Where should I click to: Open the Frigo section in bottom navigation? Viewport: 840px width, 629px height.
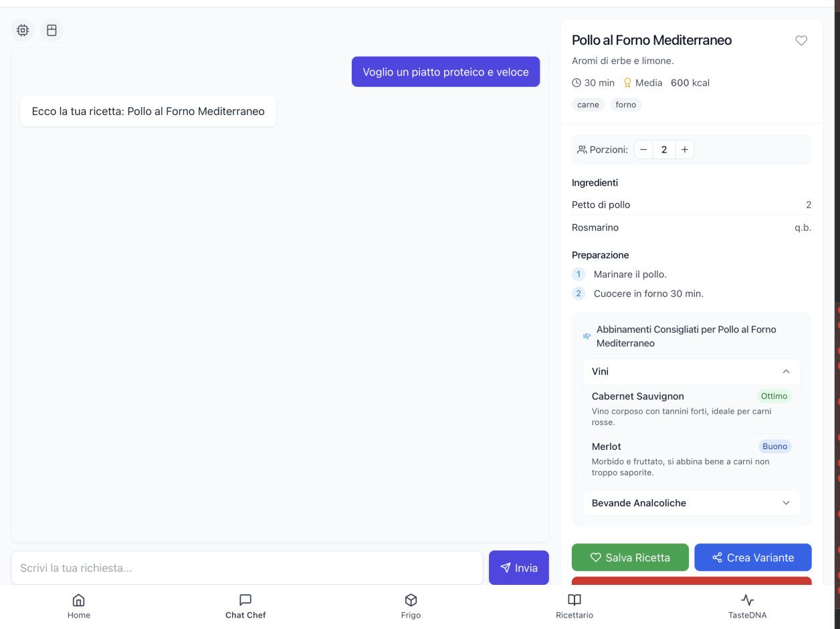pyautogui.click(x=411, y=606)
